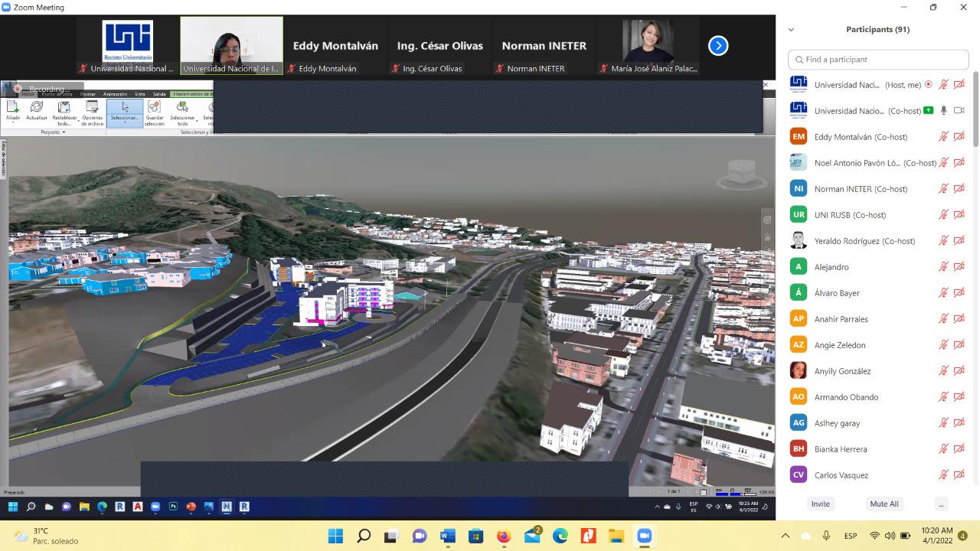Open the Revisar ribbon tab

[x=88, y=94]
